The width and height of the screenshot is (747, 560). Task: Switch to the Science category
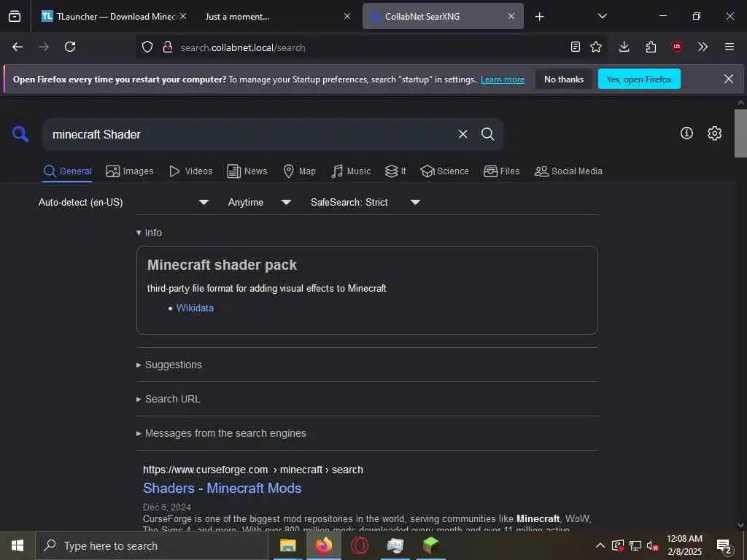click(x=444, y=171)
